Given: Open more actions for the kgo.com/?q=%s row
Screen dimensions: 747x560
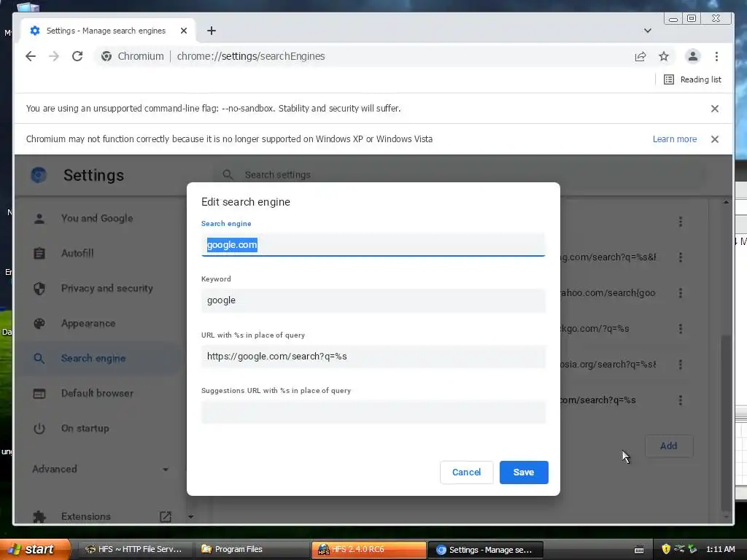Looking at the screenshot, I should 681,329.
